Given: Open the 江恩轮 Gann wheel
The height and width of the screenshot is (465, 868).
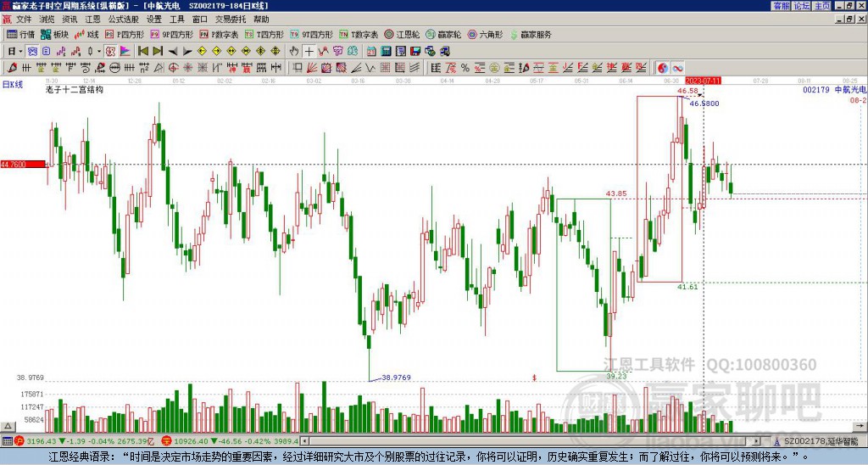Looking at the screenshot, I should click(402, 34).
